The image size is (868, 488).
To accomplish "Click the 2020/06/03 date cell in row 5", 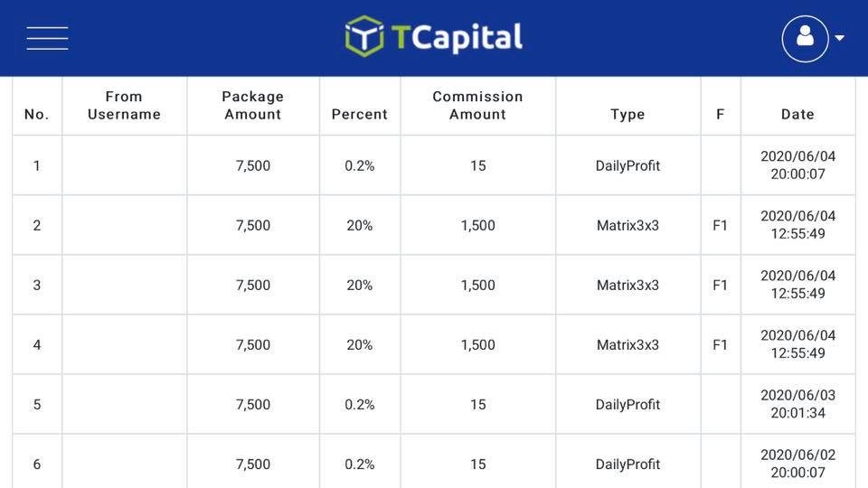I will (x=797, y=404).
